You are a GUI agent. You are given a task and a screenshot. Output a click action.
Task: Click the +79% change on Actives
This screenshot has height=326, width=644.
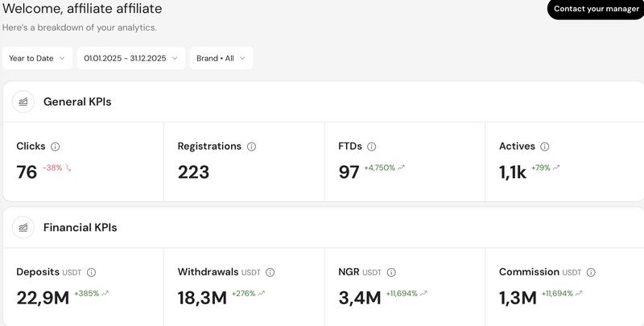pos(540,168)
